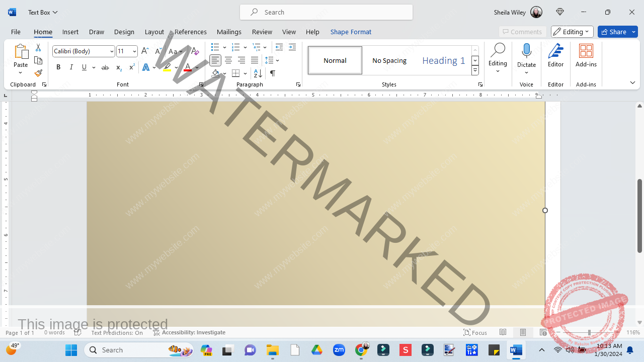Screen dimensions: 644x362
Task: Open the File menu
Action: [16, 32]
